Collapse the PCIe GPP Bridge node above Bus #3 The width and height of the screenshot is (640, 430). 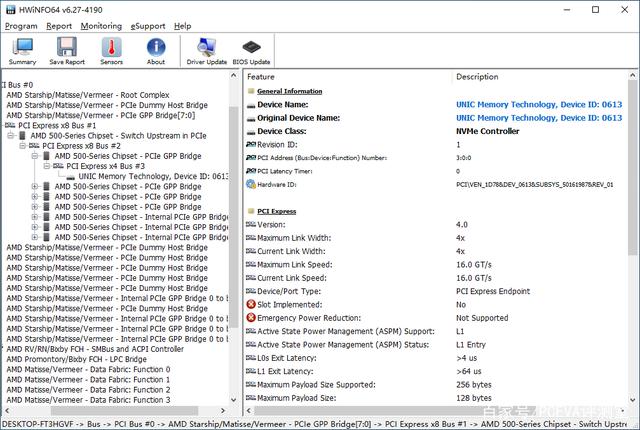[x=35, y=156]
